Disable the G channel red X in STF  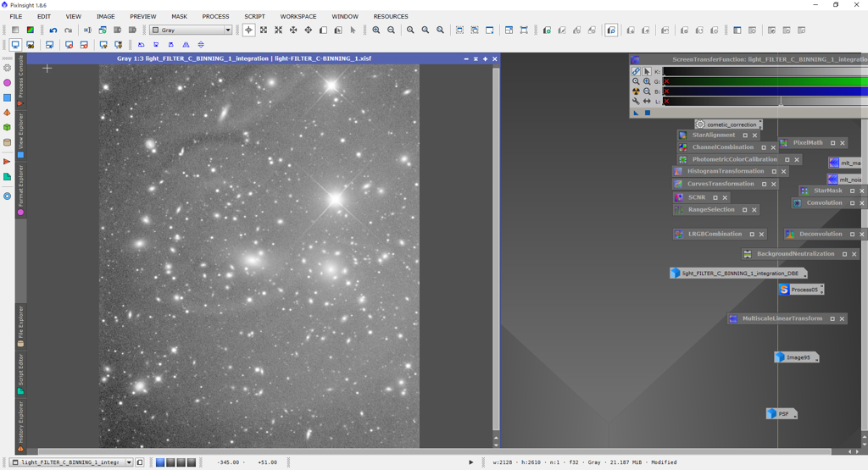(666, 81)
